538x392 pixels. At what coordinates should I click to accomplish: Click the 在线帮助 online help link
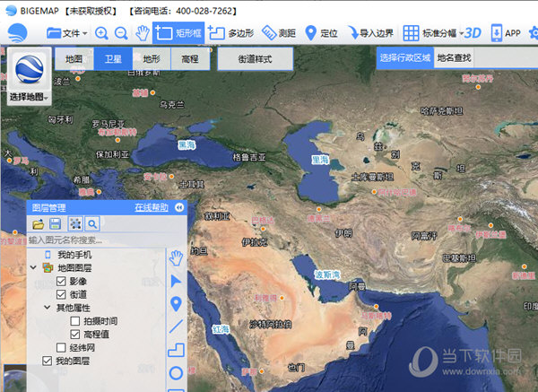pyautogui.click(x=151, y=207)
